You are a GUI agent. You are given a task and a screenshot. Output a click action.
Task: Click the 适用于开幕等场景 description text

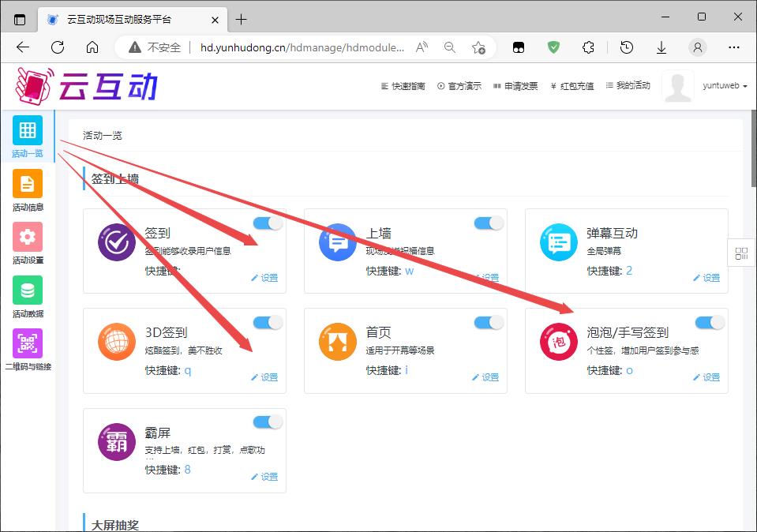coord(400,350)
